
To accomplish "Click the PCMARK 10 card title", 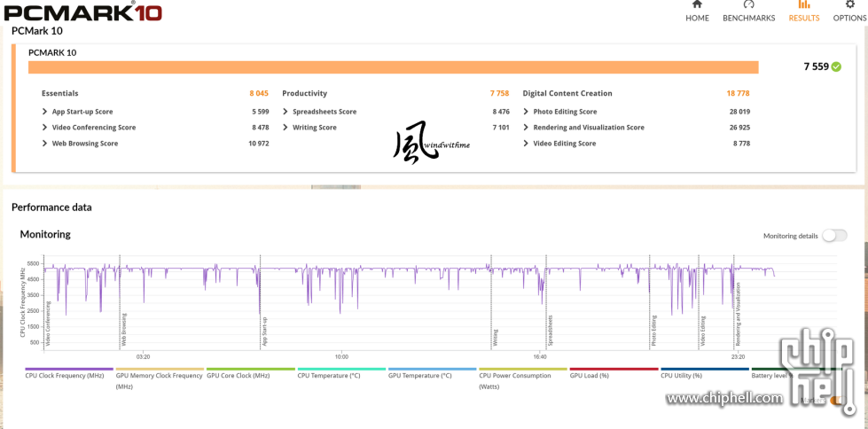I will pos(52,53).
